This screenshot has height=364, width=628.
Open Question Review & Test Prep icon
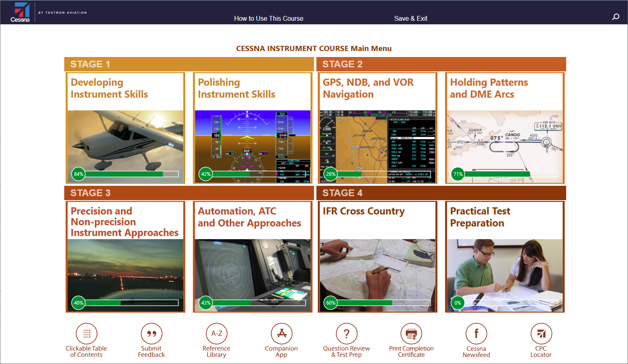click(346, 334)
